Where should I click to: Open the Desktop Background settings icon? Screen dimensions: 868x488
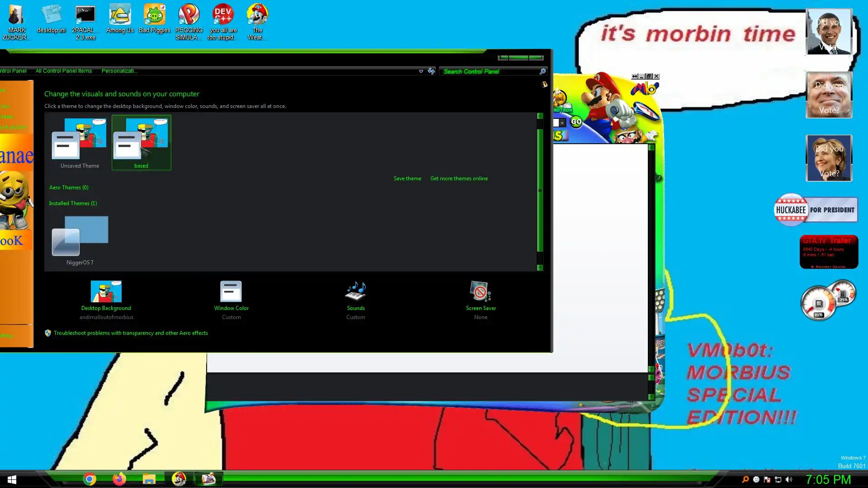(106, 291)
